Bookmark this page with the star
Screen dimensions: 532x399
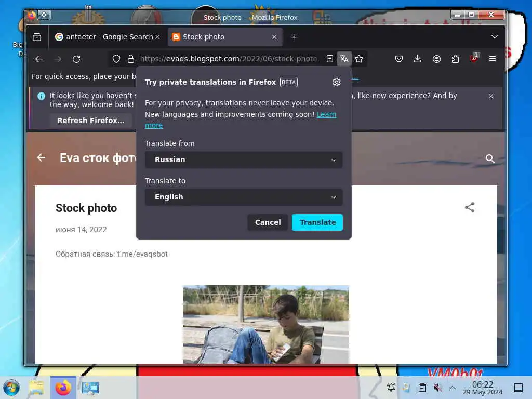359,59
